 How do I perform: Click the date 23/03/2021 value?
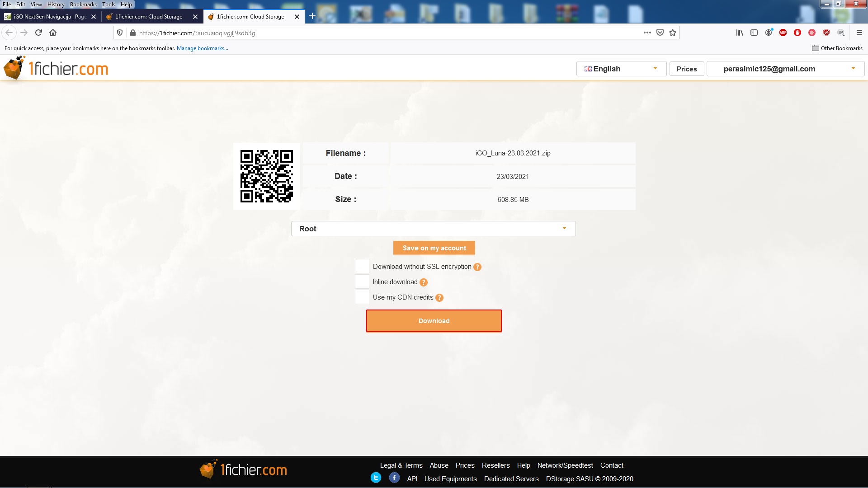point(513,177)
